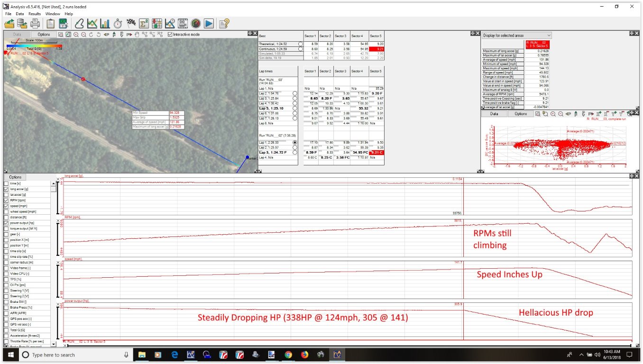This screenshot has width=643, height=364.
Task: Zoom out on the track map
Action: click(83, 35)
